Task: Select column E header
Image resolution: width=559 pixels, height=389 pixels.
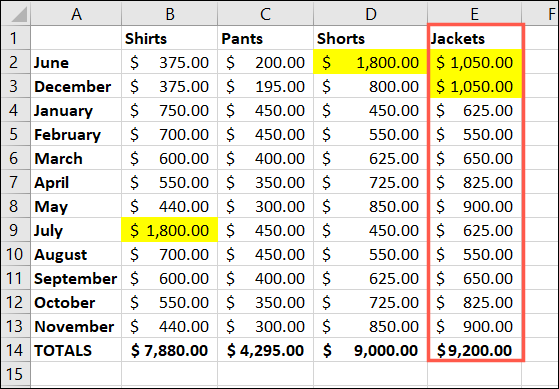Action: tap(474, 14)
